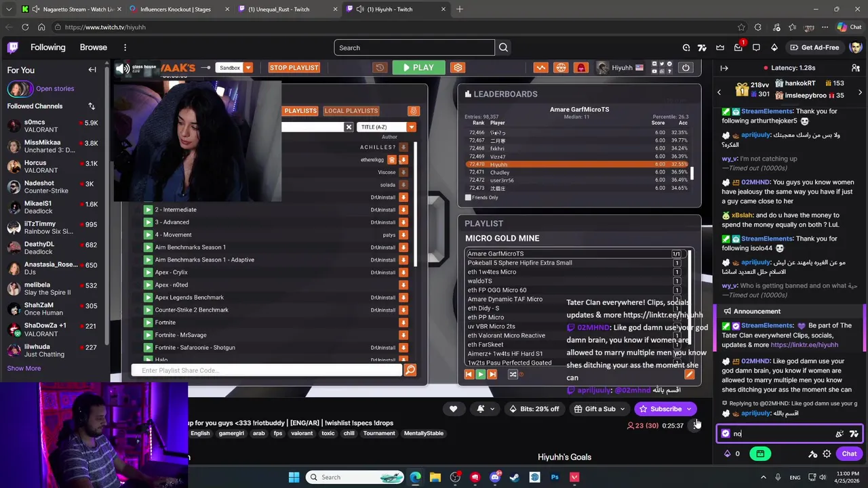
Task: Click the heart follow icon below stream
Action: click(x=453, y=409)
